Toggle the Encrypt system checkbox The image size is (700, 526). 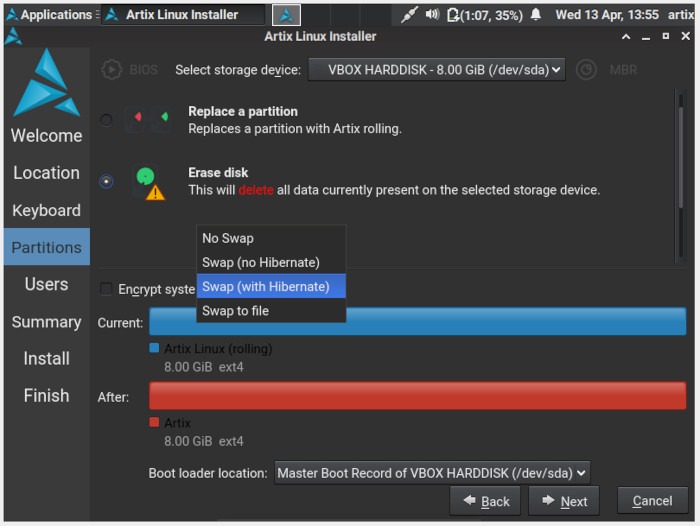[x=106, y=289]
